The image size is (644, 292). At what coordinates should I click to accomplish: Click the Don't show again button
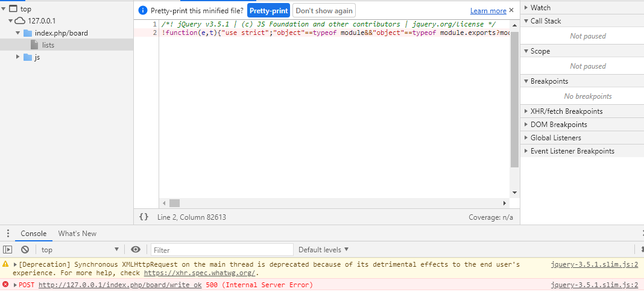pos(324,11)
